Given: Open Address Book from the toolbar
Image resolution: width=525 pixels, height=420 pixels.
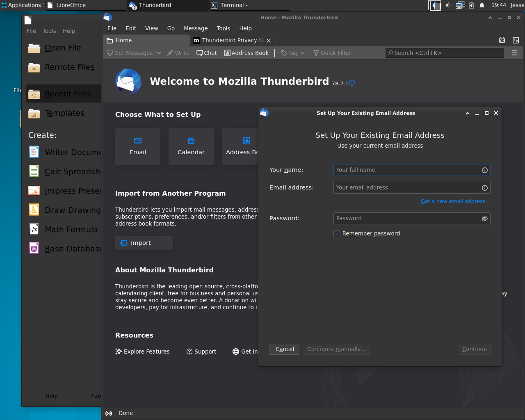Looking at the screenshot, I should (x=247, y=53).
